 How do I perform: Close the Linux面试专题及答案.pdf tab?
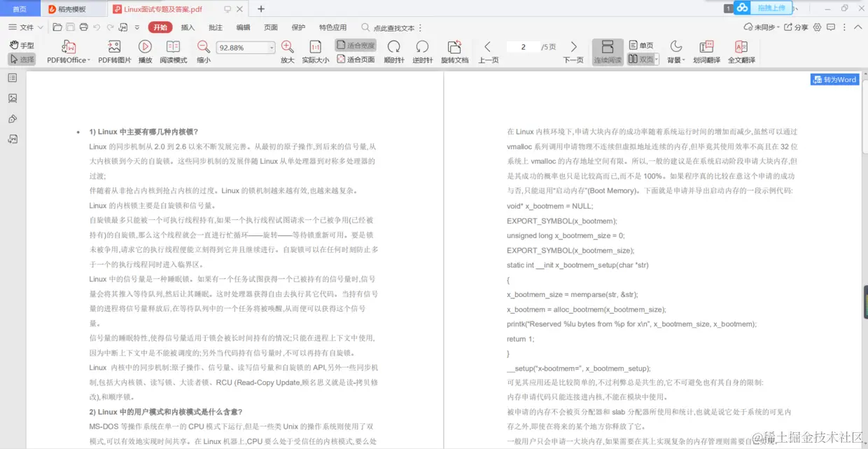tap(240, 9)
